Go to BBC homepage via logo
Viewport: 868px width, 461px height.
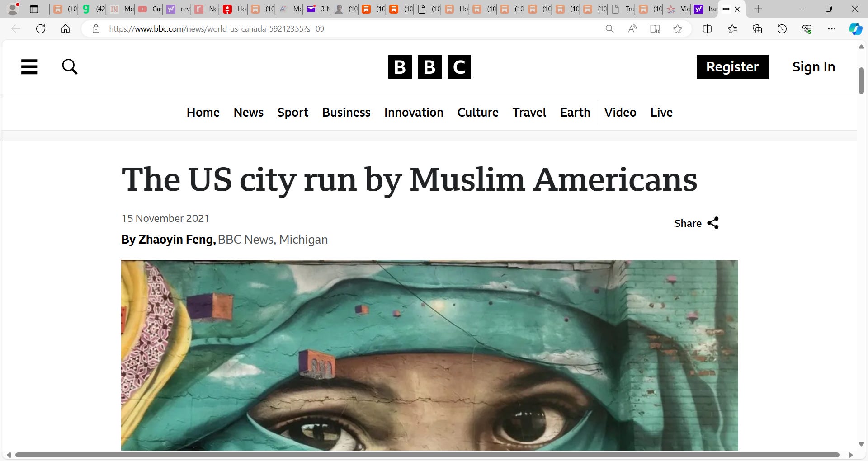coord(429,67)
